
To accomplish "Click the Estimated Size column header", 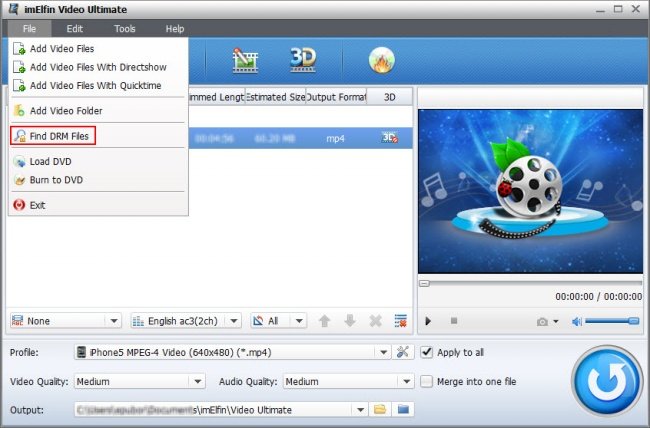I will [x=275, y=97].
